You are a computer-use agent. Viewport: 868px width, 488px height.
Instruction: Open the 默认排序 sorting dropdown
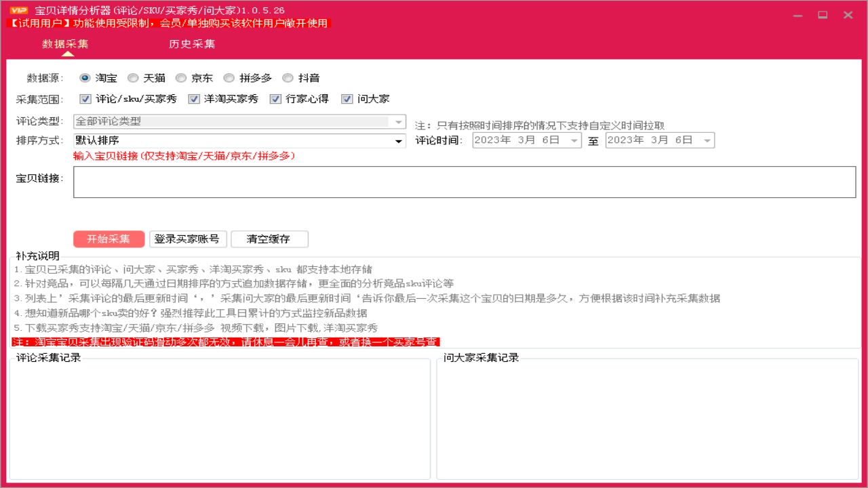397,141
